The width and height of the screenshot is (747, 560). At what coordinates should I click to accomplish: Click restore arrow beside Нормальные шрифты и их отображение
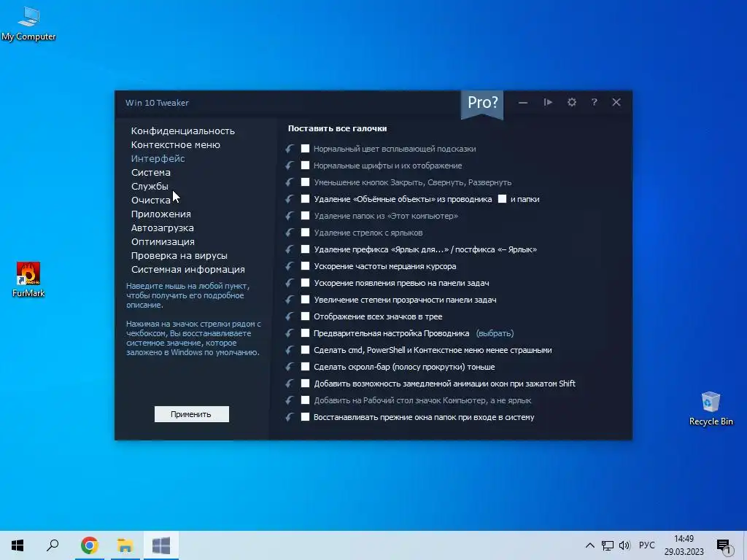coord(289,166)
